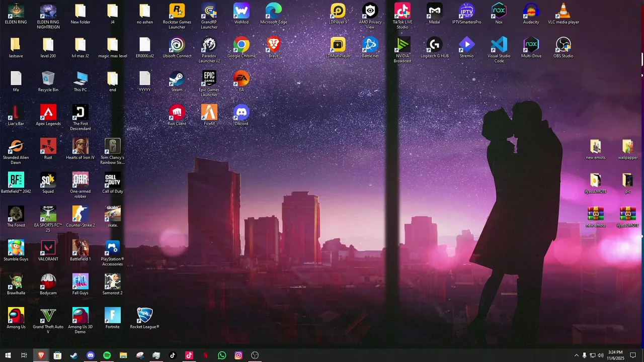Open the Rocket League desktop shortcut
This screenshot has height=362, width=644.
click(145, 317)
